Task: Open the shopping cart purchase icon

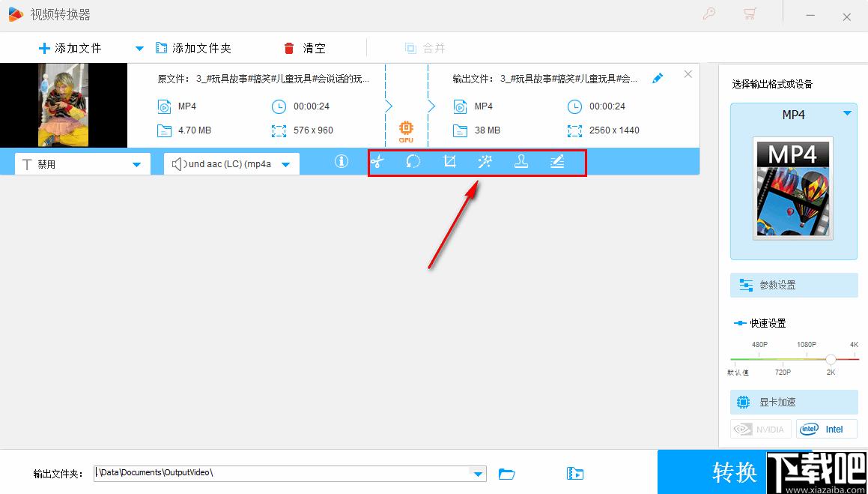Action: (x=750, y=15)
